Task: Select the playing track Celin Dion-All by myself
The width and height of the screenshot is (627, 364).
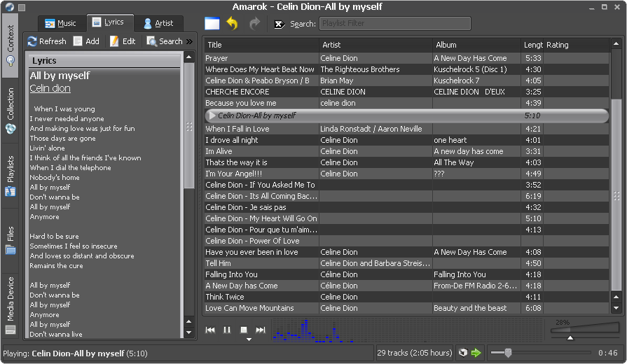Action: pyautogui.click(x=406, y=115)
